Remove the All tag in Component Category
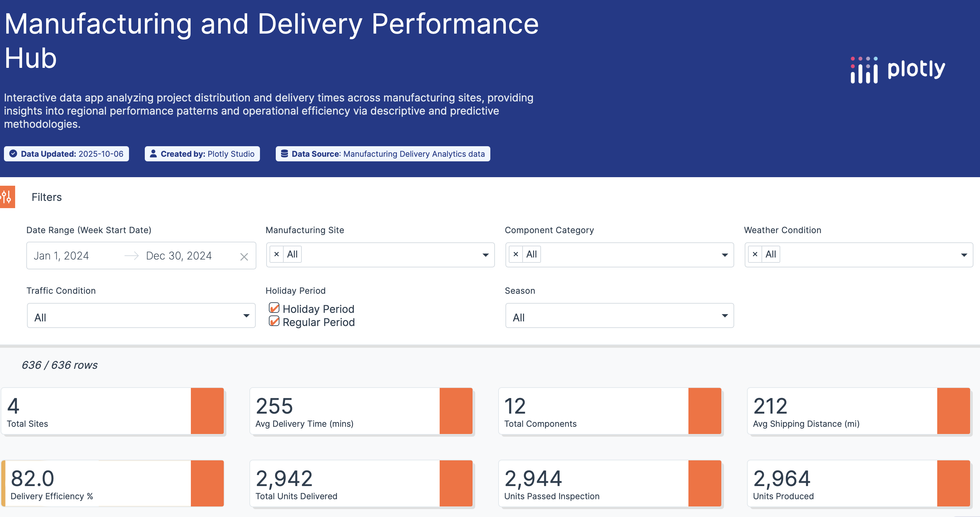Viewport: 980px width, 517px height. [515, 254]
